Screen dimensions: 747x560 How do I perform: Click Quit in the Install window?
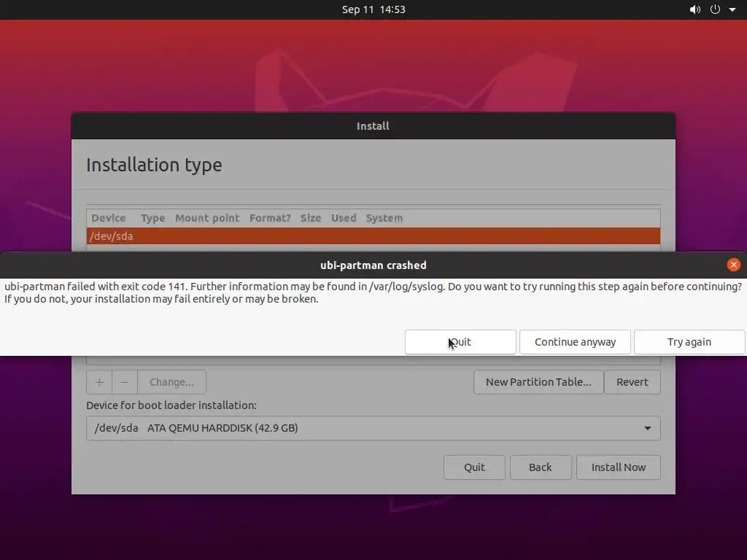click(x=474, y=467)
